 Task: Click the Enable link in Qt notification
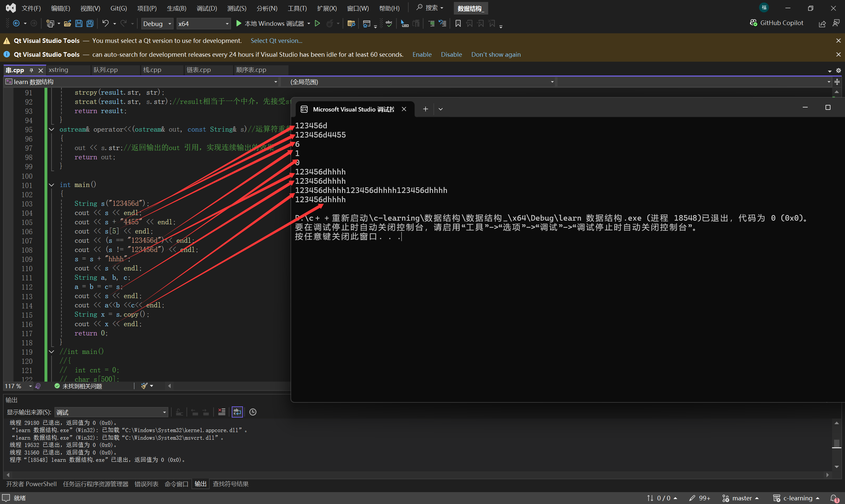(422, 55)
